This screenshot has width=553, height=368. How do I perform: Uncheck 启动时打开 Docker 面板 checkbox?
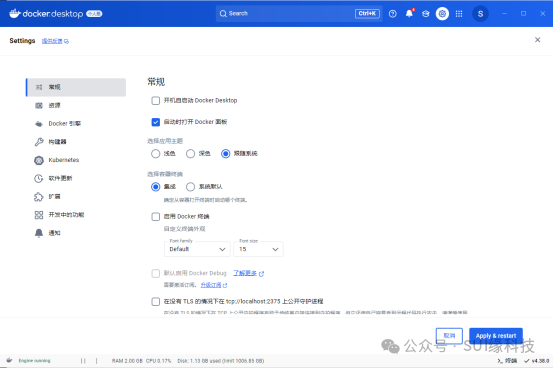[156, 122]
